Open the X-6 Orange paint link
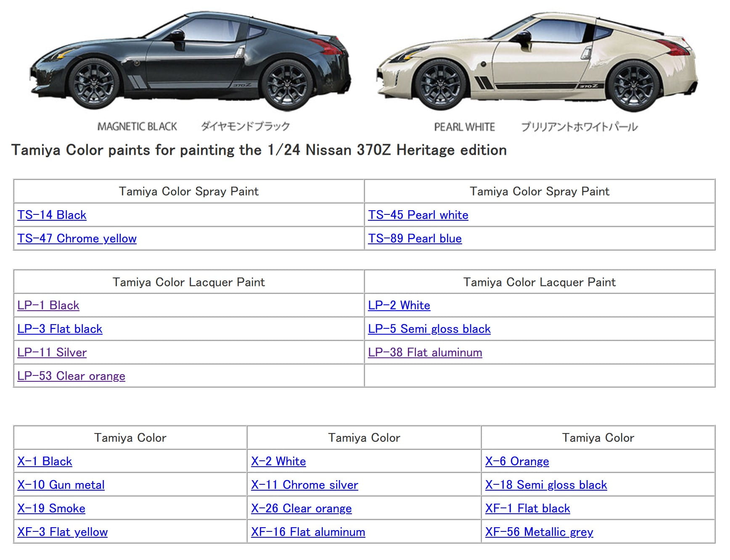This screenshot has width=730, height=560. 517,461
